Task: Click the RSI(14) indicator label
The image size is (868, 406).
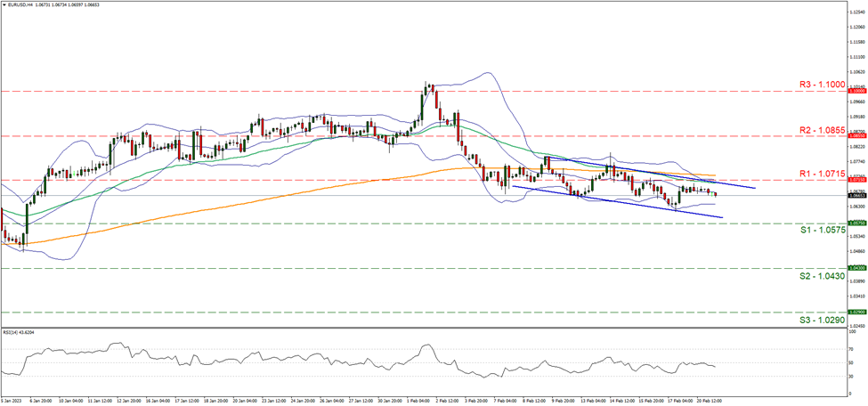Action: point(18,332)
